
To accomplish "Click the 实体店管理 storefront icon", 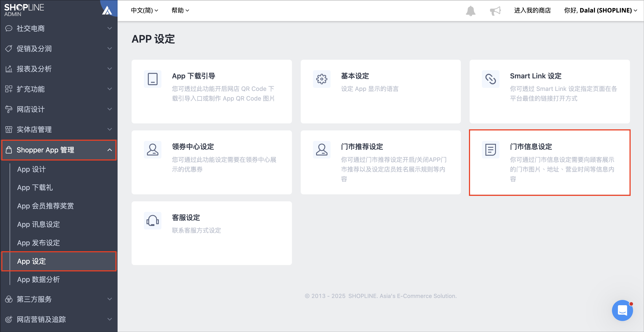I will pyautogui.click(x=9, y=129).
